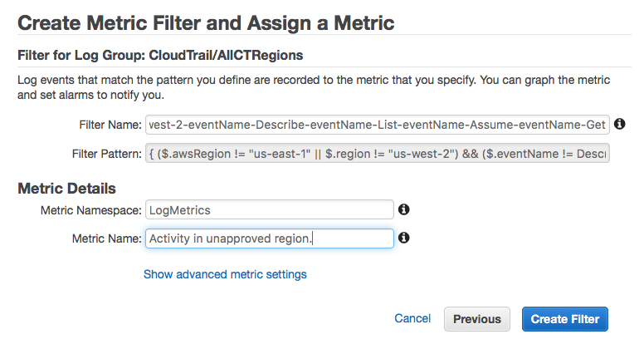The image size is (644, 354).
Task: Select the Metric Namespace field containing LogMetrics
Action: click(270, 209)
